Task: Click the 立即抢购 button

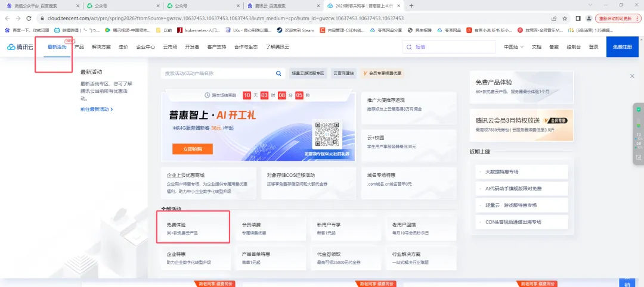Action: pyautogui.click(x=192, y=149)
